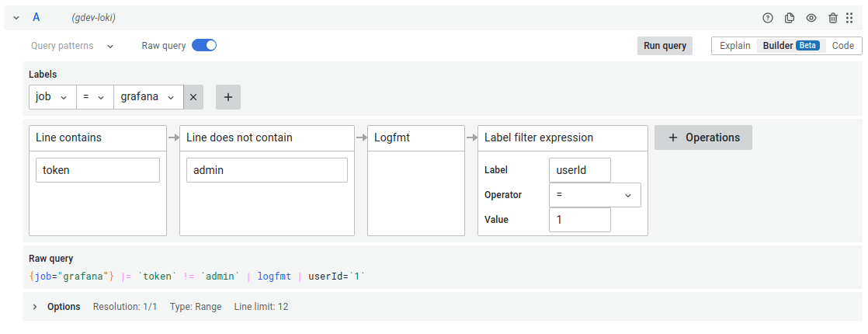Add a new label filter
868x334 pixels.
pyautogui.click(x=228, y=97)
